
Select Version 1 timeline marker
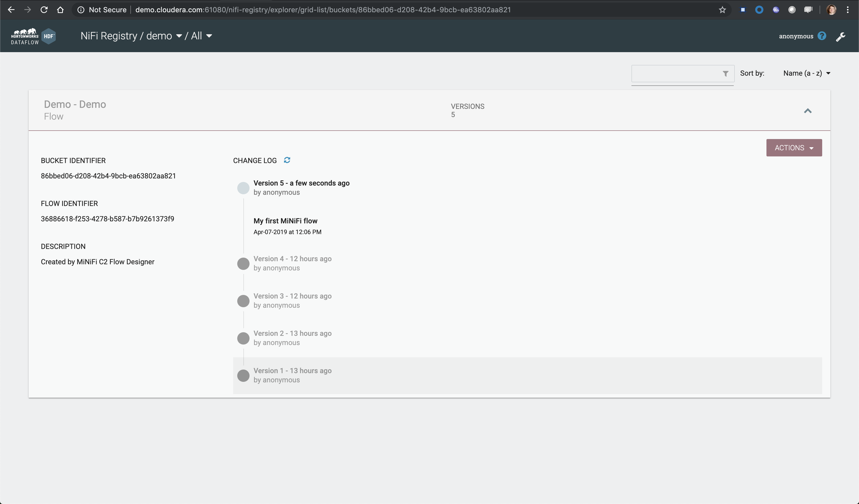point(243,375)
